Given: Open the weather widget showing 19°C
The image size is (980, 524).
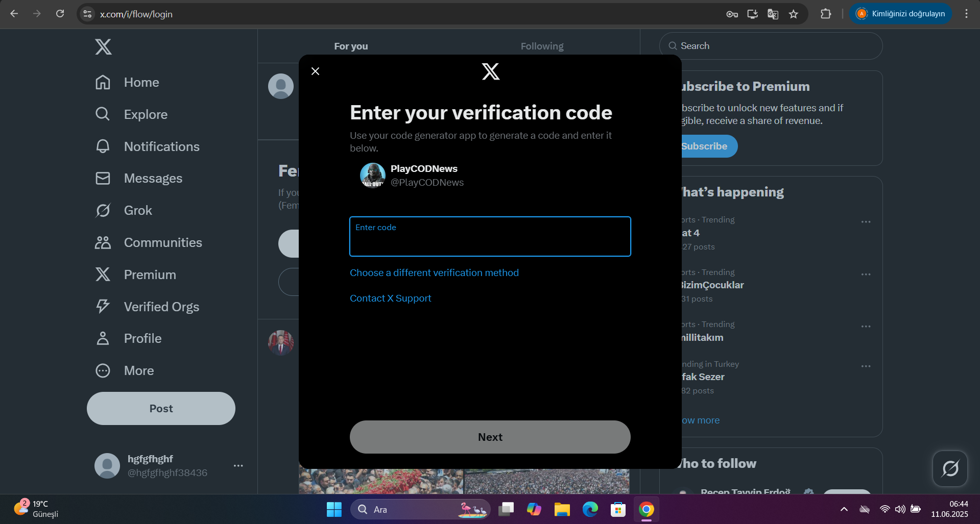Looking at the screenshot, I should [36, 509].
